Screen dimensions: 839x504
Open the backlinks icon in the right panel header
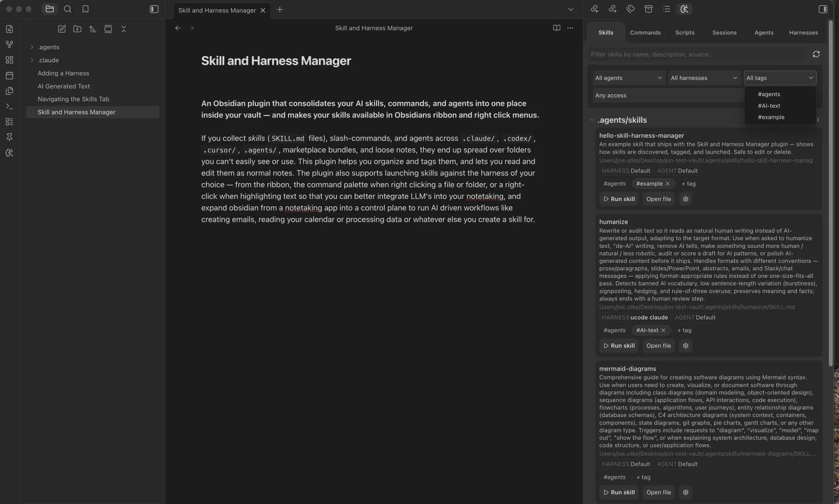[x=594, y=9]
